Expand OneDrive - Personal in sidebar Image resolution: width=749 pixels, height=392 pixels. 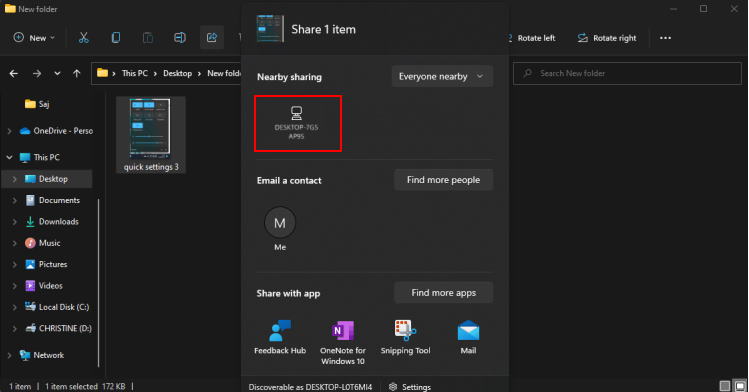9,131
